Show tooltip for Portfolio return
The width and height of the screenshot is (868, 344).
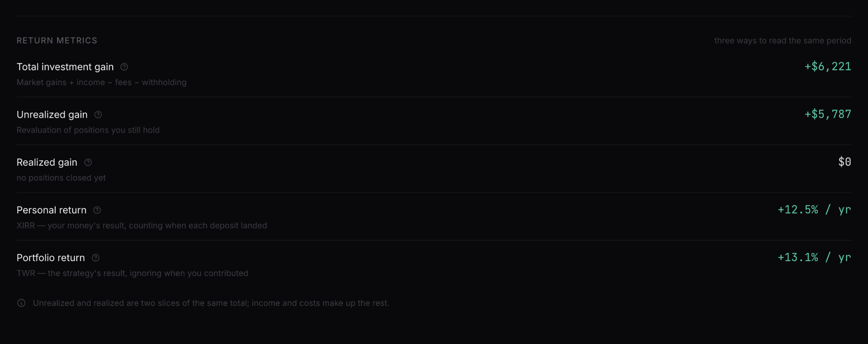pyautogui.click(x=95, y=258)
